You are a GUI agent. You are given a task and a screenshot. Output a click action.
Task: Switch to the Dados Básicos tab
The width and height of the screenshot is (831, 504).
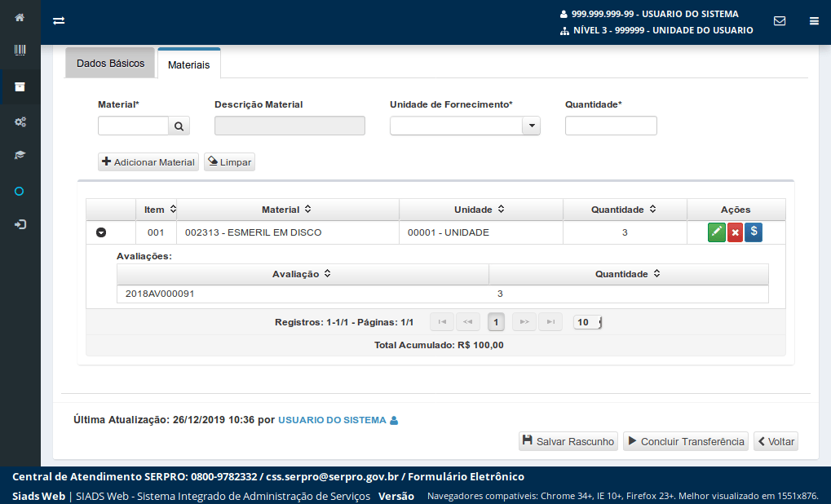(x=110, y=63)
